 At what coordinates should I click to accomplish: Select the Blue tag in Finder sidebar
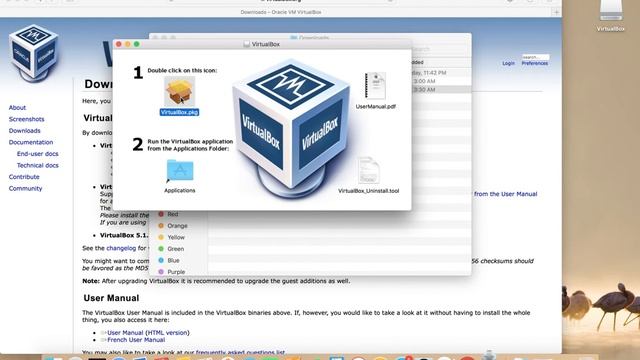(169, 260)
